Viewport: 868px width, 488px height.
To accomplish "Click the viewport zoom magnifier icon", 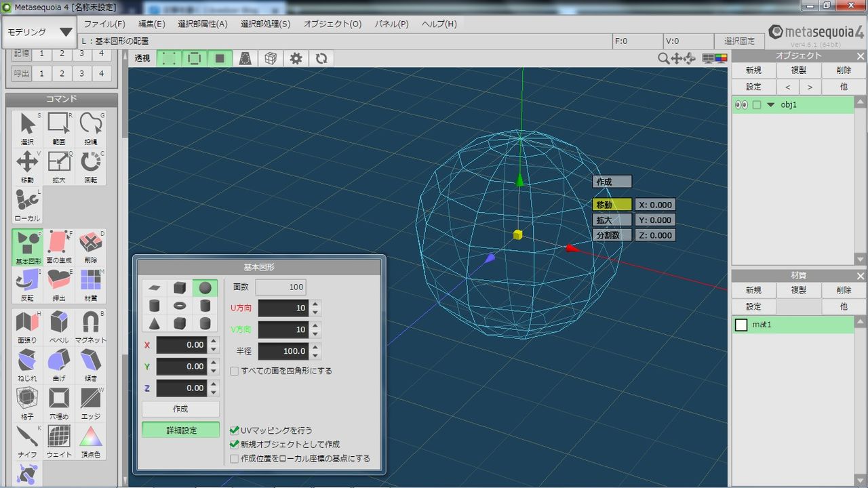I will (664, 59).
